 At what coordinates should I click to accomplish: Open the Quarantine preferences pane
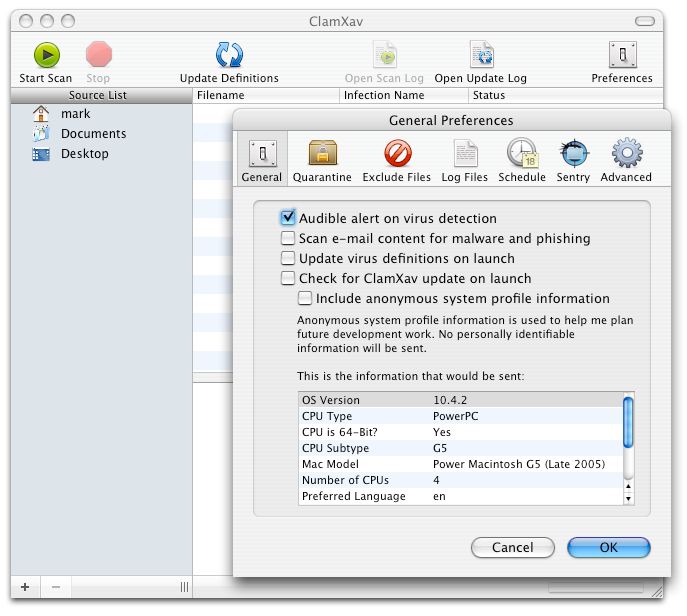[322, 154]
